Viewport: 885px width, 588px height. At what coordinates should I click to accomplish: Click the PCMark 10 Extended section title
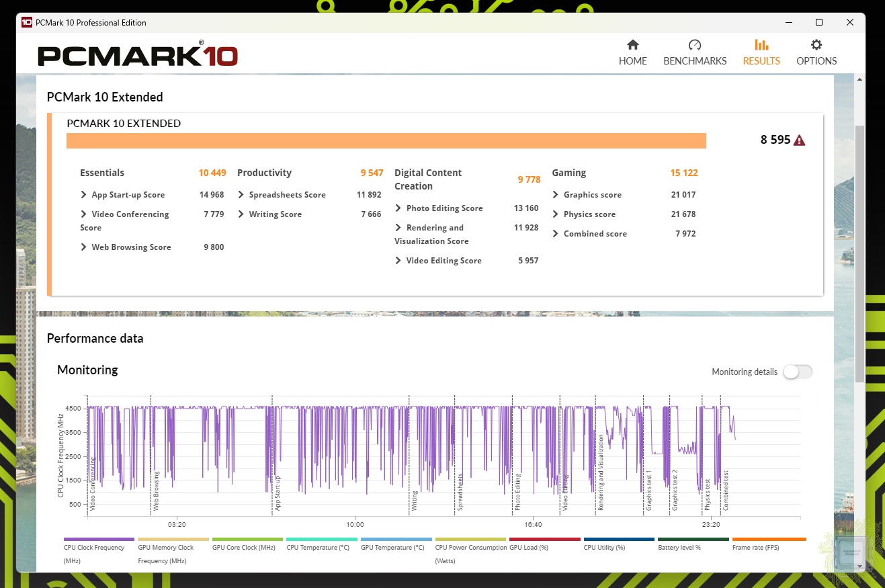(105, 97)
